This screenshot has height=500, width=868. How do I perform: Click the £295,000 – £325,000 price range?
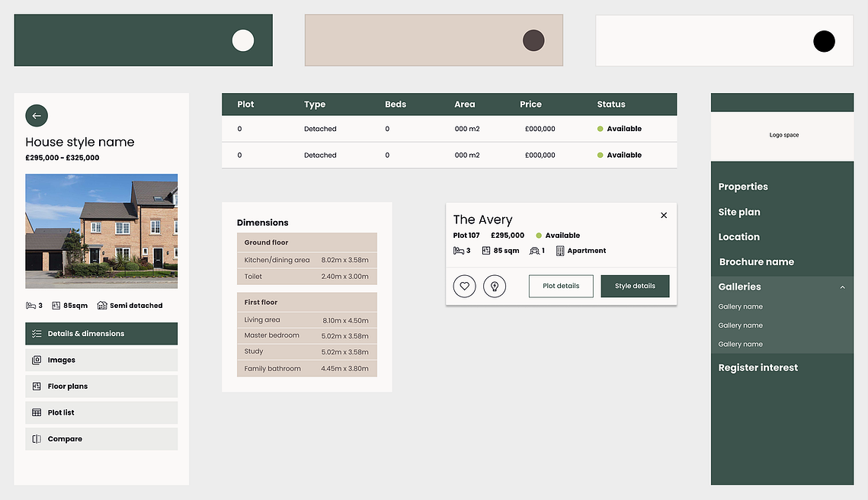point(62,158)
